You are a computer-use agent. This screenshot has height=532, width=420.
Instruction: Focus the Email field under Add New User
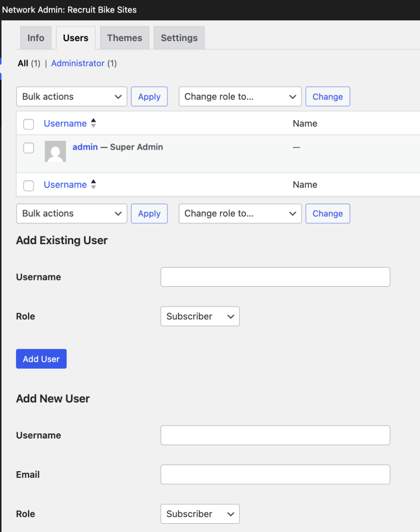pyautogui.click(x=275, y=474)
